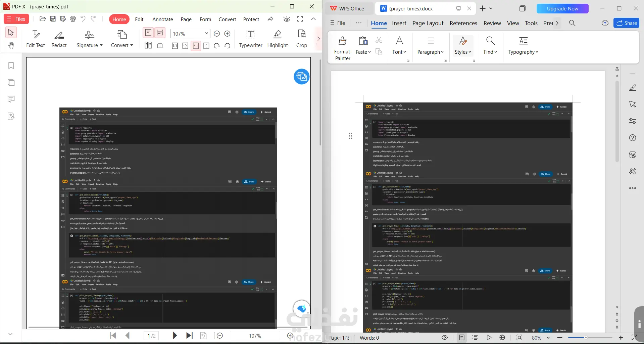Adjust the WPS zoom slider
The width and height of the screenshot is (644, 344).
[586, 338]
